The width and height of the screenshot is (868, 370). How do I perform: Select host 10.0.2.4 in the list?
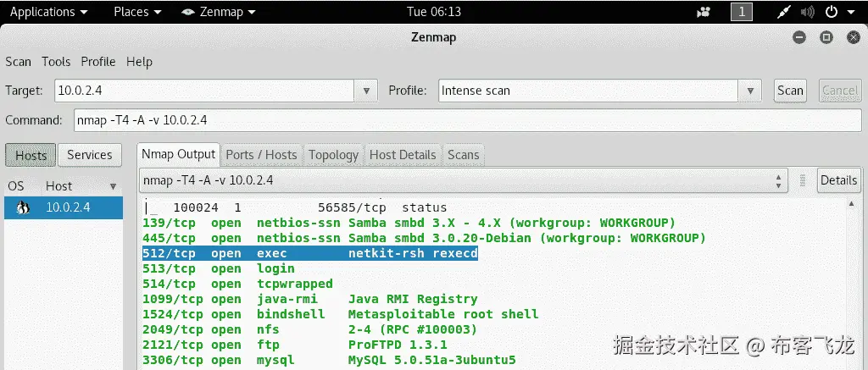pyautogui.click(x=64, y=207)
